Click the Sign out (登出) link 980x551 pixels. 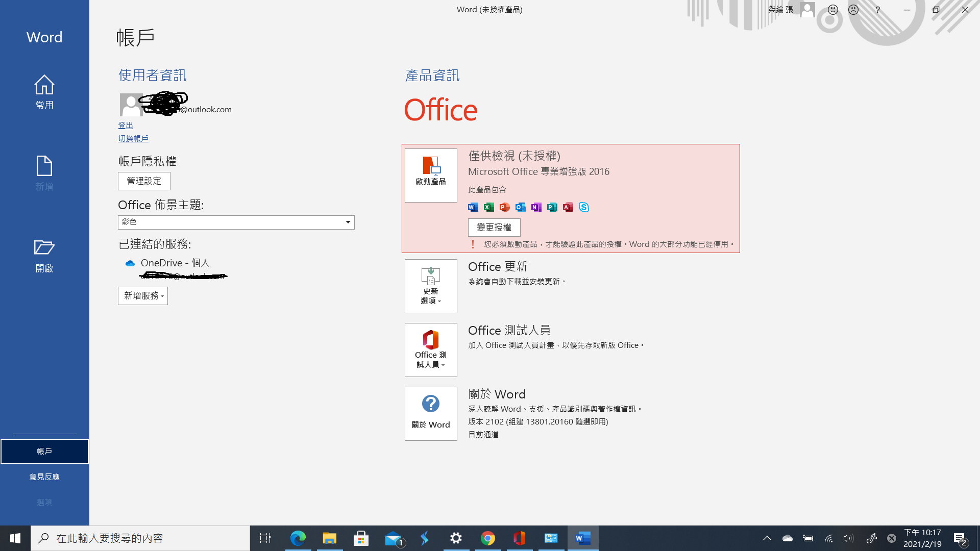[126, 126]
